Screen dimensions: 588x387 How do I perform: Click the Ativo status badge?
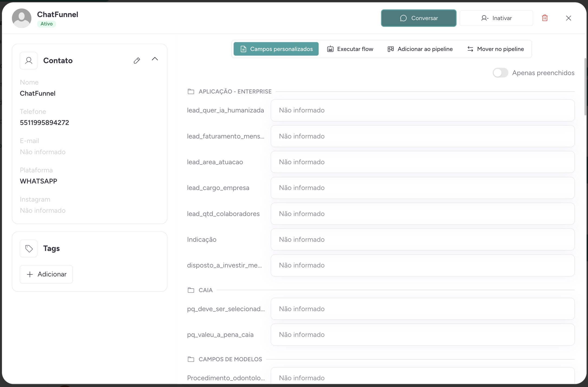pyautogui.click(x=47, y=24)
